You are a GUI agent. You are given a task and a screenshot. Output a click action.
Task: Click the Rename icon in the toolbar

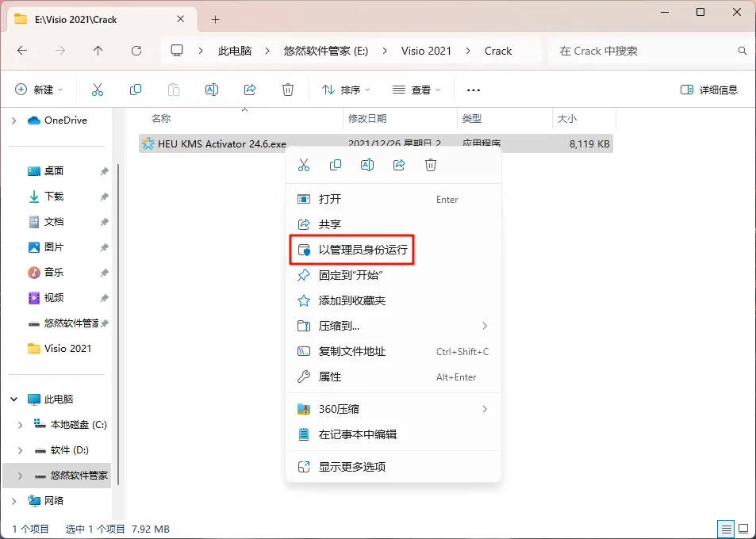point(212,90)
